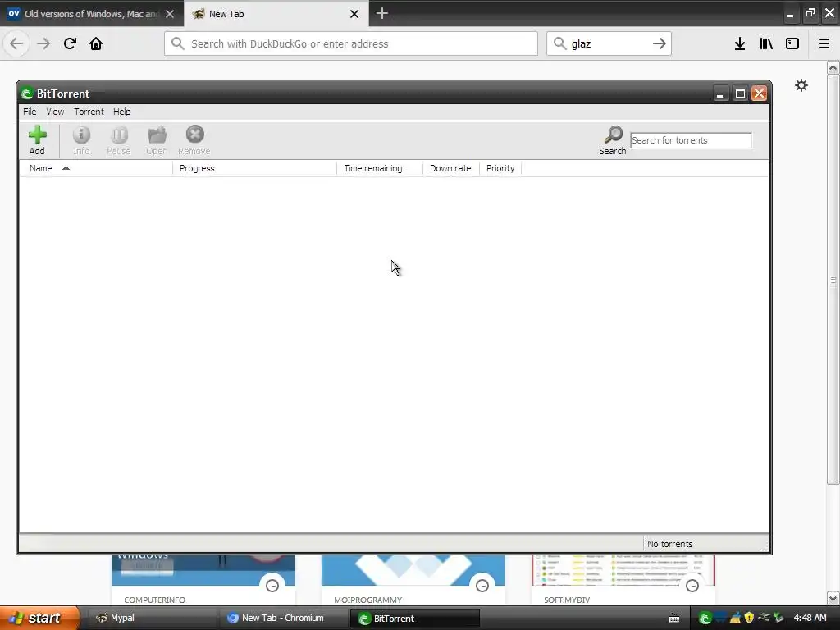Switch to New Tab - Chromium taskbar item
Image resolution: width=840 pixels, height=630 pixels.
pos(283,619)
